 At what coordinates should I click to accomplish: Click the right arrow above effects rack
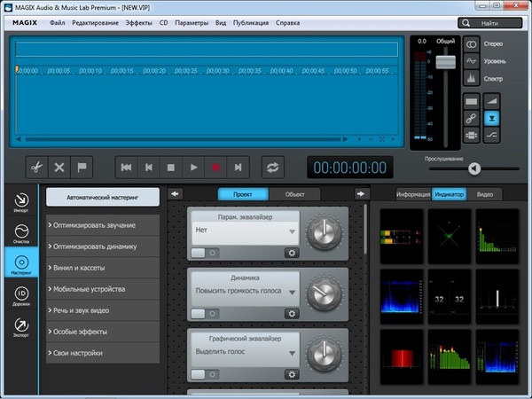coord(361,193)
